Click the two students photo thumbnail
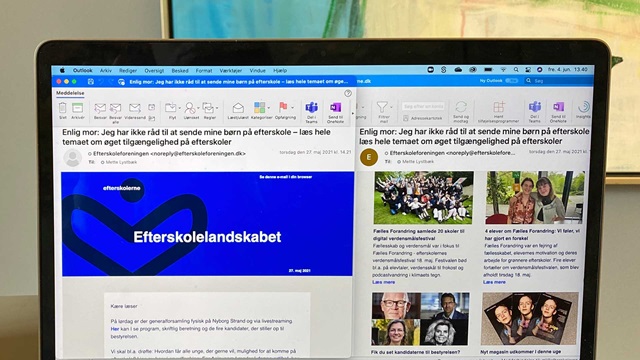Image resolution: width=640 pixels, height=360 pixels. tap(535, 197)
